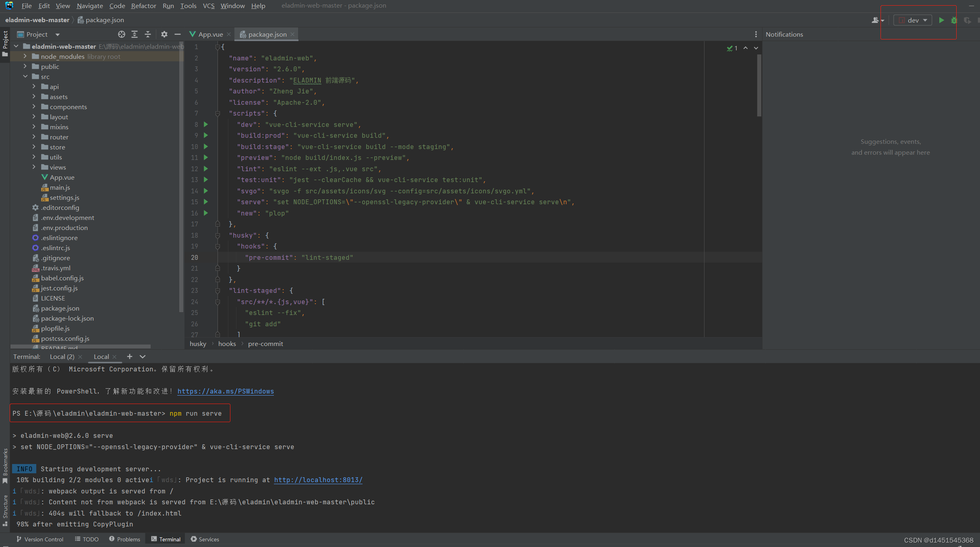980x547 pixels.
Task: Select the package.json tab
Action: [266, 34]
